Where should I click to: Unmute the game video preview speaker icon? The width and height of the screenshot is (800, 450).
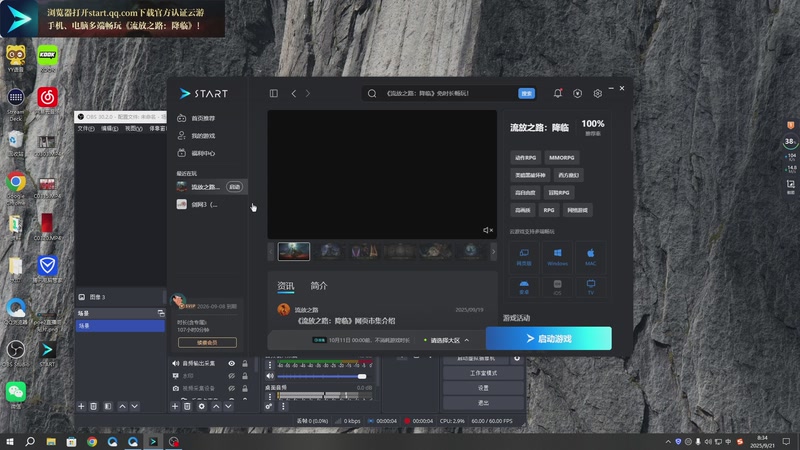click(488, 230)
